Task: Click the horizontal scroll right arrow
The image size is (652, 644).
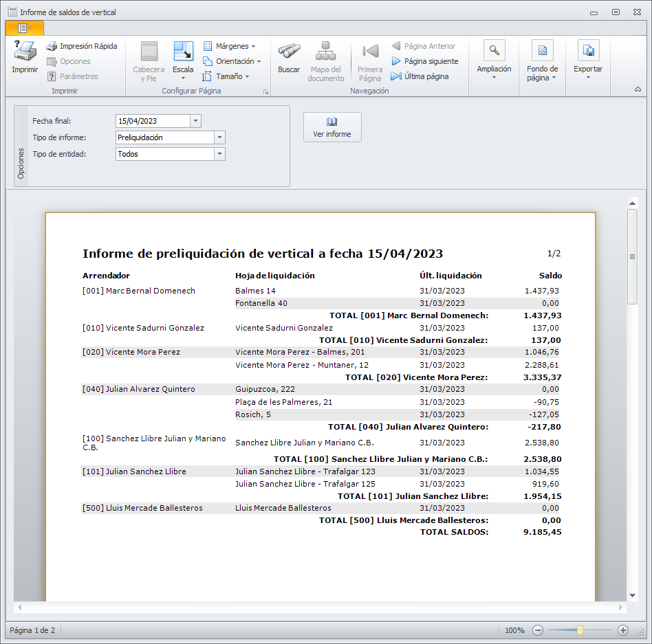Action: pos(620,608)
